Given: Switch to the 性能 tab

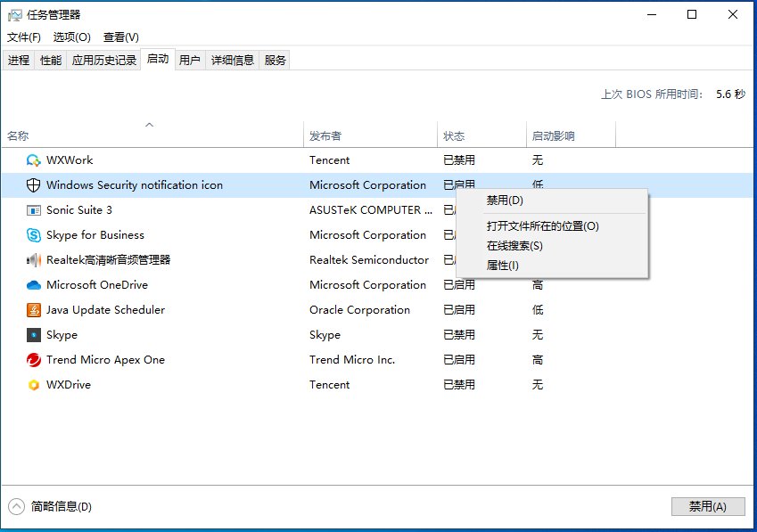Looking at the screenshot, I should (x=51, y=61).
